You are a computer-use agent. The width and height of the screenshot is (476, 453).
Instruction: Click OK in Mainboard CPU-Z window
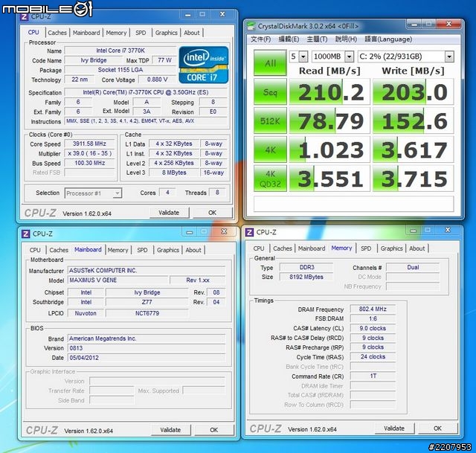point(214,430)
